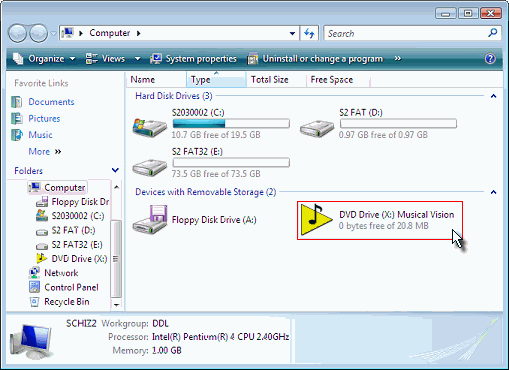Viewport: 509px width, 370px height.
Task: Collapse the Hard Disk Drives group
Action: pos(494,96)
